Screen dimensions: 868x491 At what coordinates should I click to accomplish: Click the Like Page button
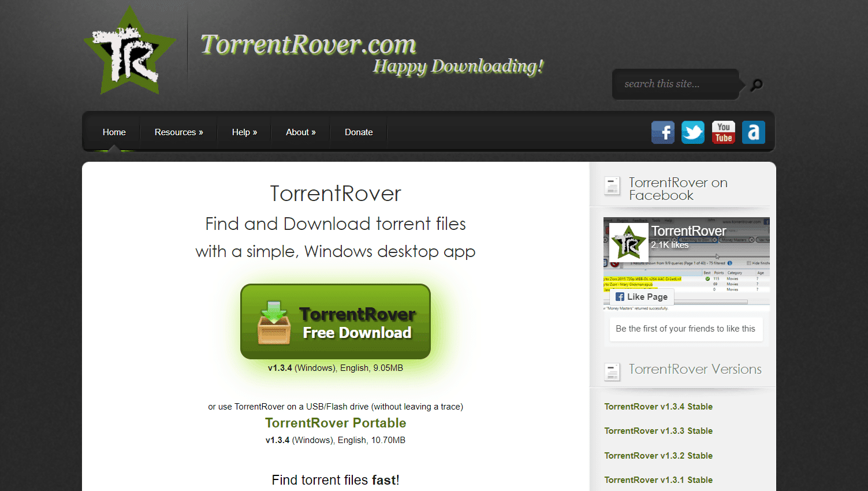coord(642,297)
